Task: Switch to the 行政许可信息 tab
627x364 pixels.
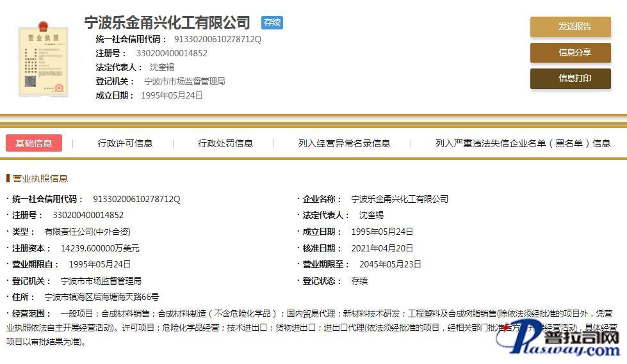Action: [x=125, y=143]
